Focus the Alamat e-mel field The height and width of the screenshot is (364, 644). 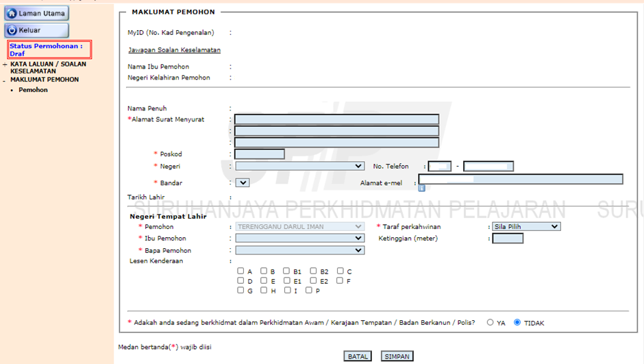[x=521, y=179]
